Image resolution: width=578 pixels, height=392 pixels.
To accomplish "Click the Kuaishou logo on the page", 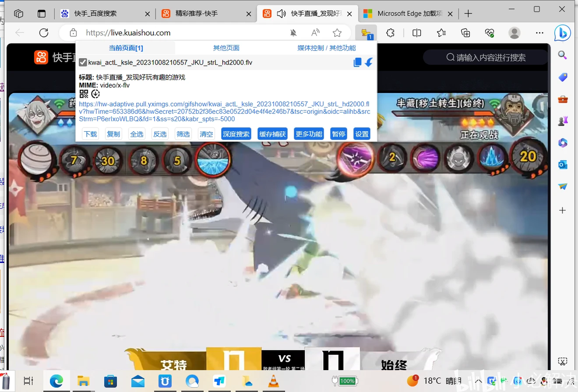I will pos(41,58).
